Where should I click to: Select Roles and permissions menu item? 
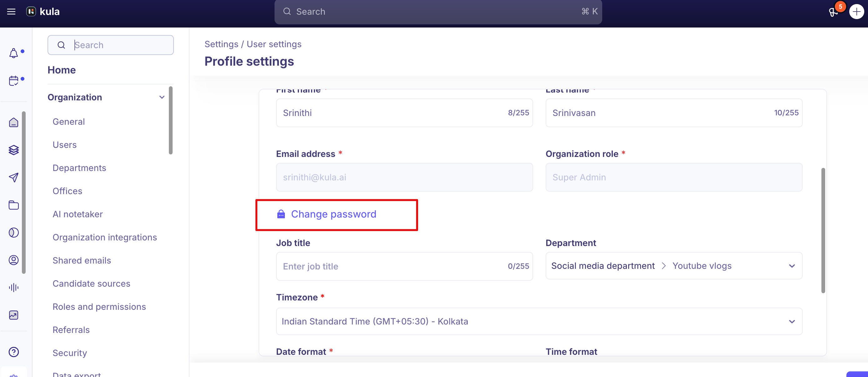pos(99,307)
